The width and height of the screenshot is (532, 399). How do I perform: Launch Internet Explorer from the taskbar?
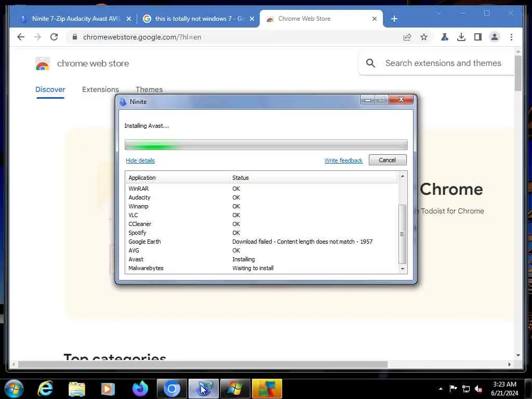[45, 389]
